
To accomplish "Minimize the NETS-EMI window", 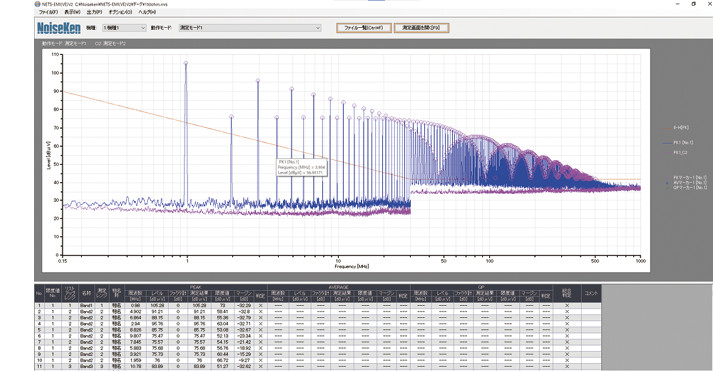I will point(678,4).
